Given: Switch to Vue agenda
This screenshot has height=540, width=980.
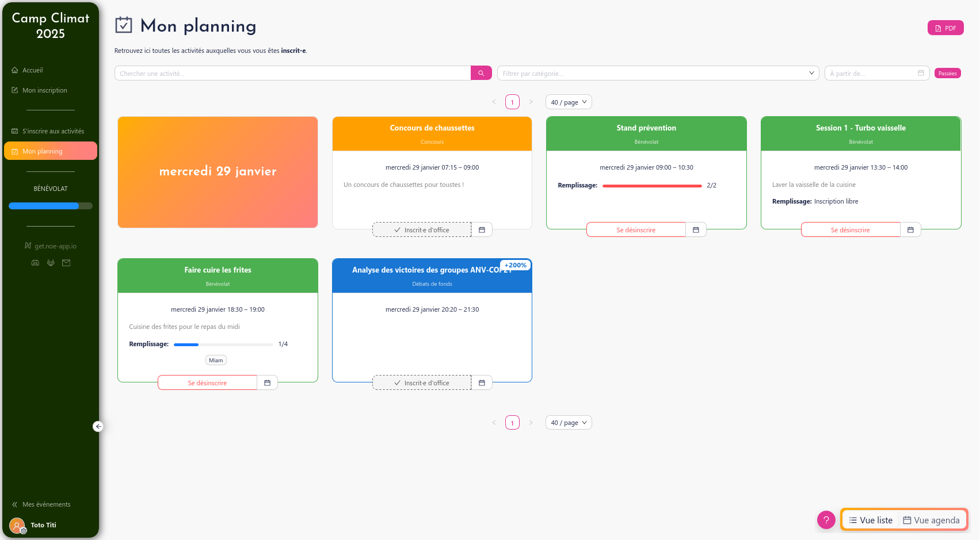Looking at the screenshot, I should (x=931, y=520).
